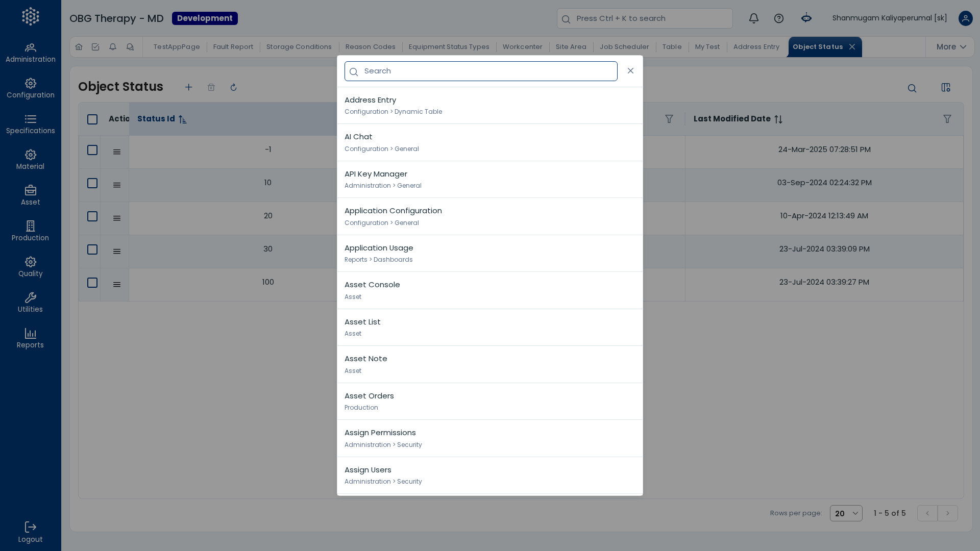Check the row with Status Id 30
The height and width of the screenshot is (551, 980).
[92, 249]
